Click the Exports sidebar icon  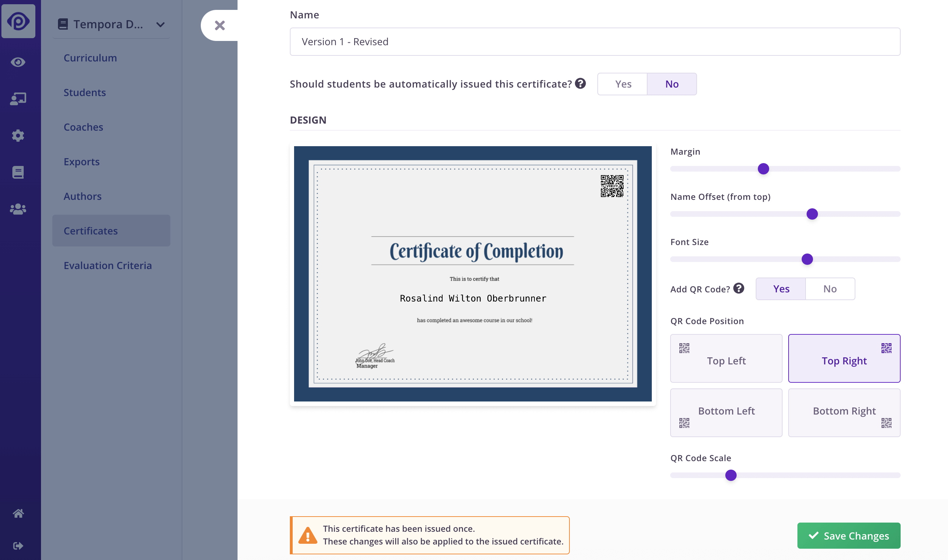pos(81,161)
